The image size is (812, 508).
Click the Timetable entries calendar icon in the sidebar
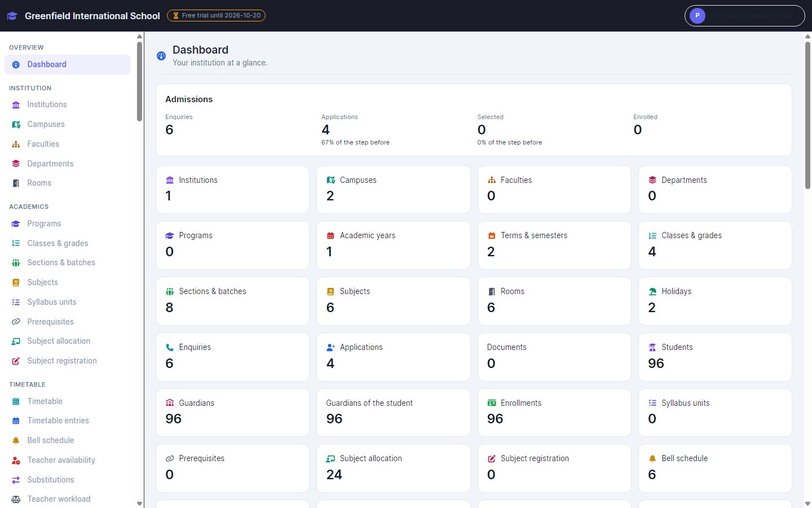point(16,421)
